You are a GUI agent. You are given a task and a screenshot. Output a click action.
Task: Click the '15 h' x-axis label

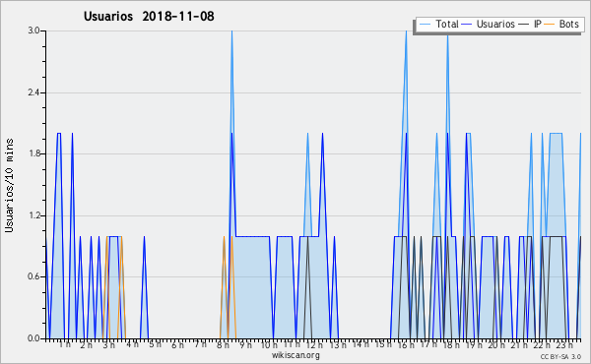tap(383, 344)
